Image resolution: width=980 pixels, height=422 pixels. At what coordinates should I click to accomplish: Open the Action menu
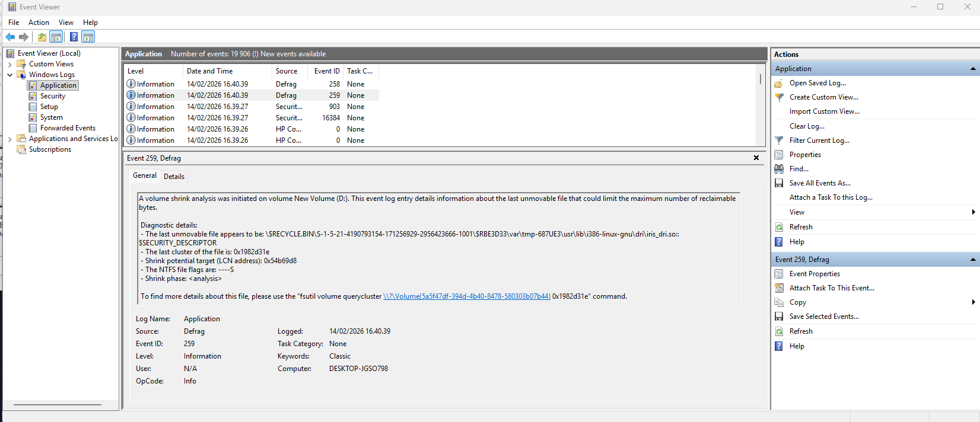[x=39, y=23]
